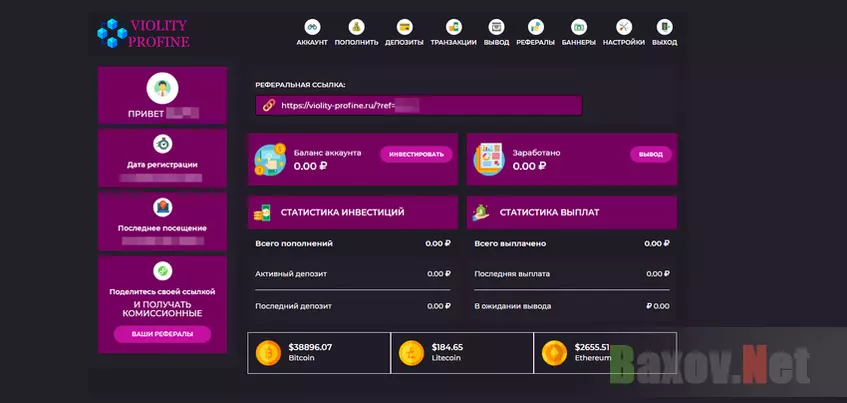This screenshot has height=403, width=847.
Task: Go to Пополнить menu item
Action: click(357, 43)
